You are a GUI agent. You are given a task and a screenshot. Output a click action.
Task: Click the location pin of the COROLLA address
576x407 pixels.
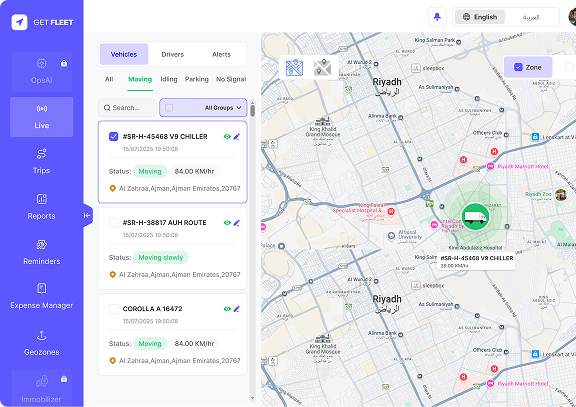coord(113,361)
